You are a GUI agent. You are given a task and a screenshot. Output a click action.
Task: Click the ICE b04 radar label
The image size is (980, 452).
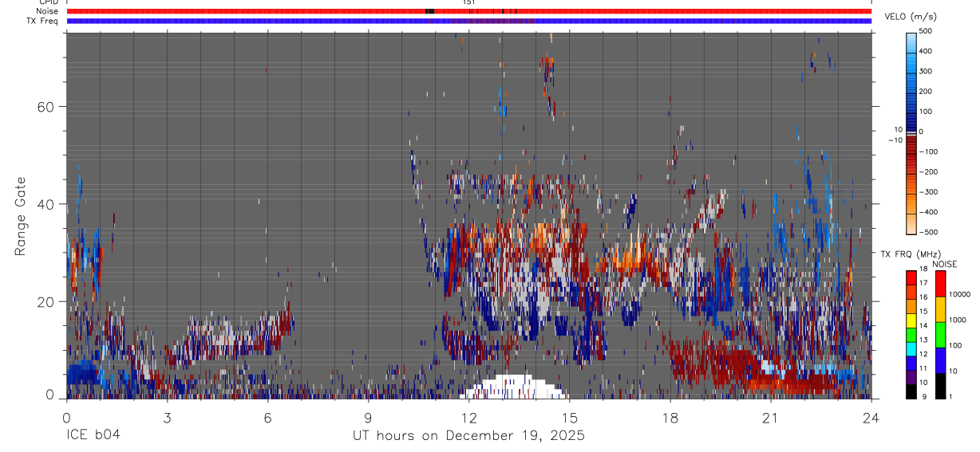[93, 436]
